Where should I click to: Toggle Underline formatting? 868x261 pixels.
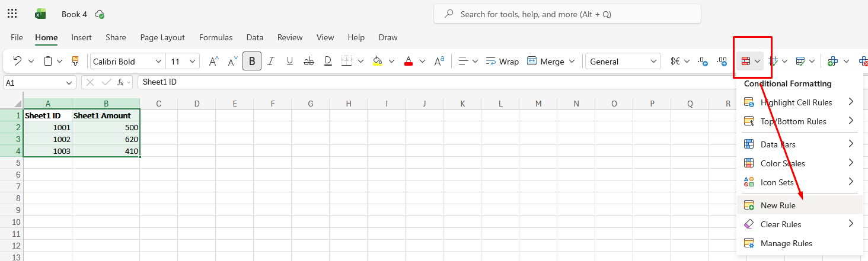290,61
